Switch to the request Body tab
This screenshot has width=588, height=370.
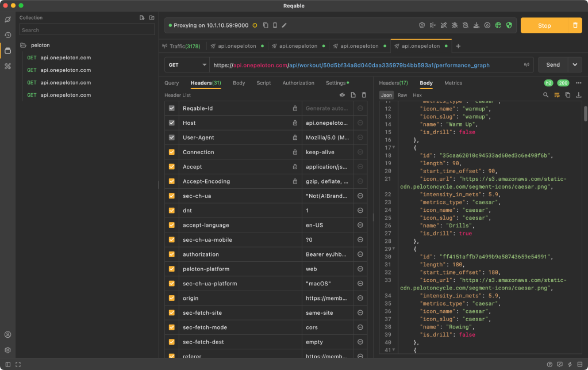(239, 83)
